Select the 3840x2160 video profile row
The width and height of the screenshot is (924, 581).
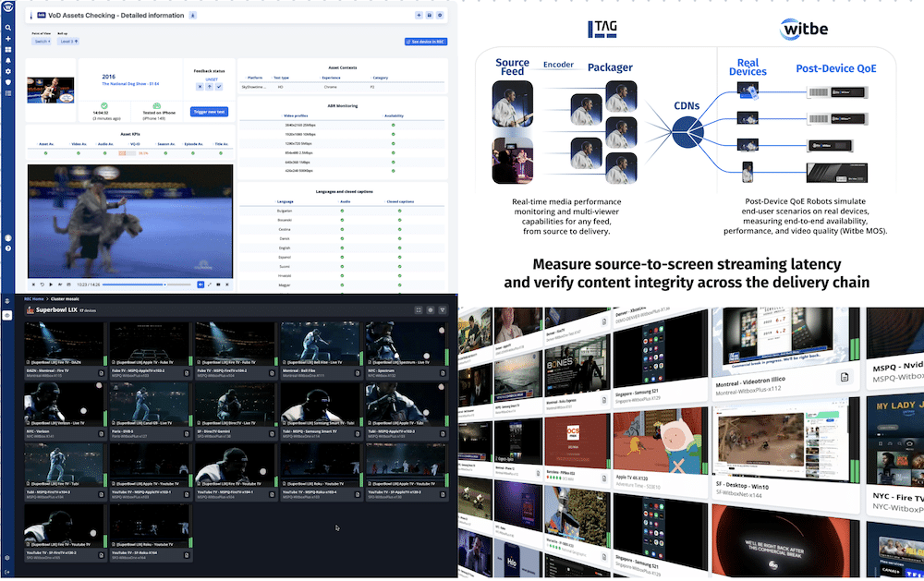tap(342, 125)
